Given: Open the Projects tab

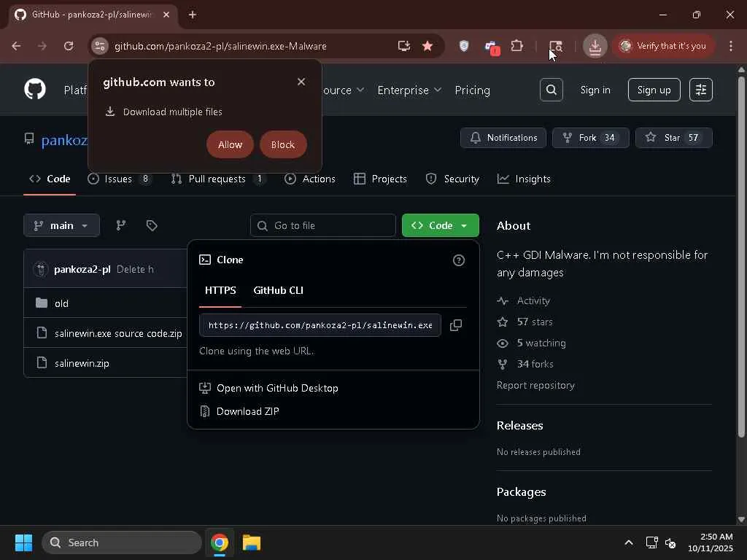Looking at the screenshot, I should [380, 179].
